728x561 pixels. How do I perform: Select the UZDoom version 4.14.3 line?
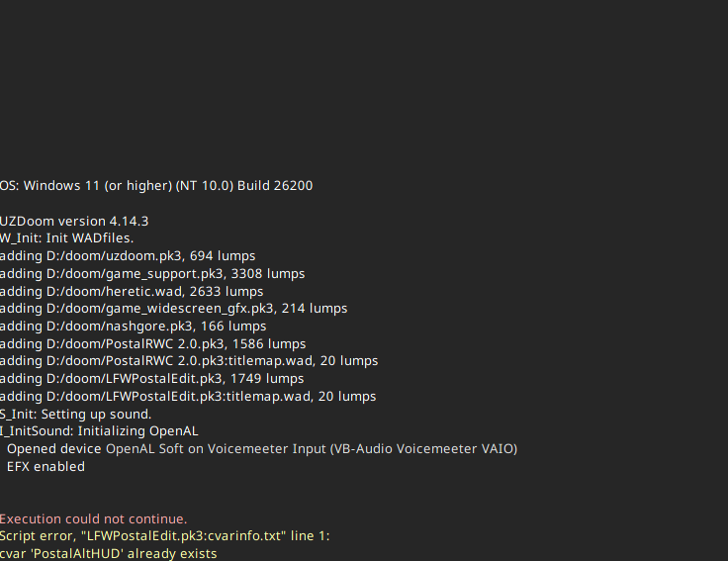click(74, 221)
